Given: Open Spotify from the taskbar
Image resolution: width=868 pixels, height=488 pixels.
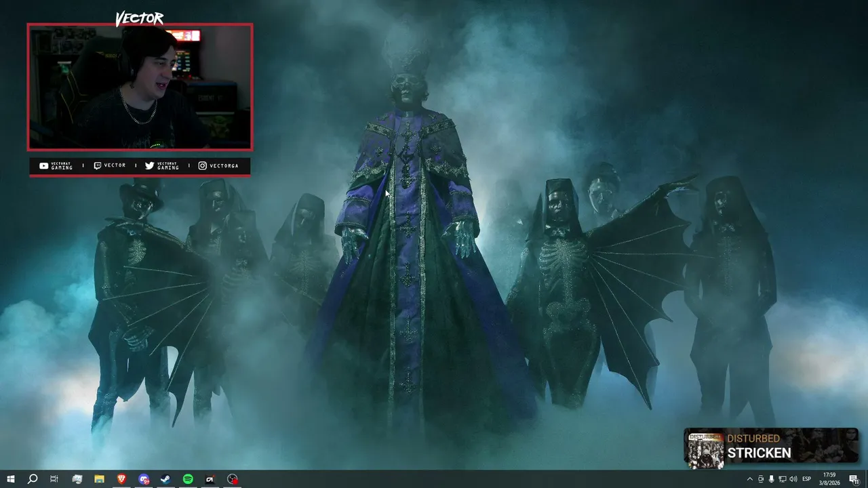Looking at the screenshot, I should point(188,479).
